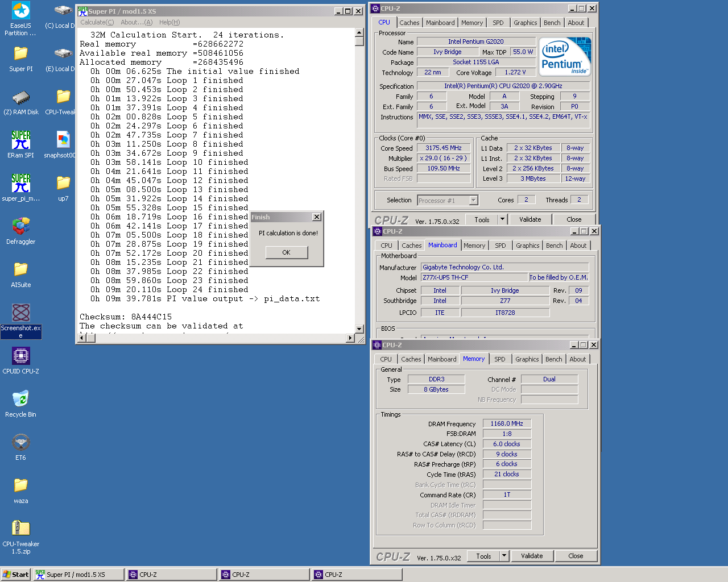Open Graphics tab in top CPU-Z window
This screenshot has height=582, width=728.
[526, 23]
